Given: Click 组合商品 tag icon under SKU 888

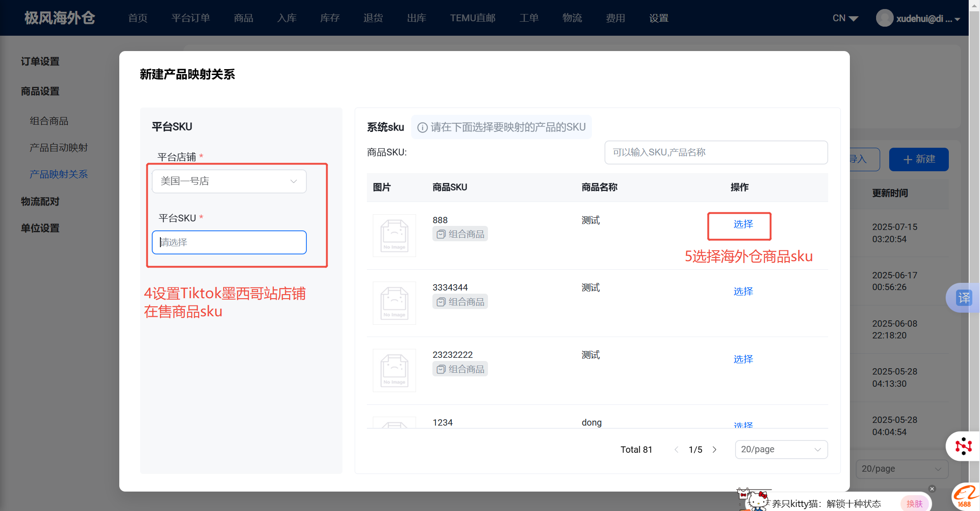Looking at the screenshot, I should (x=441, y=234).
